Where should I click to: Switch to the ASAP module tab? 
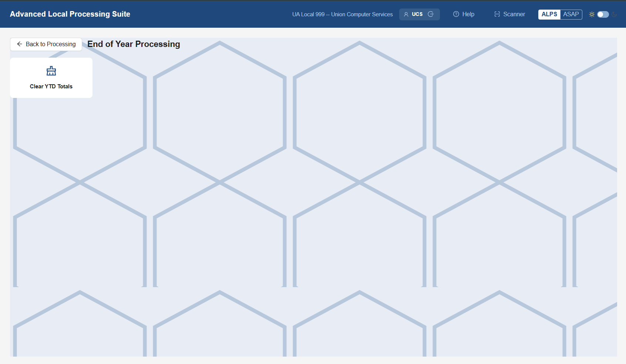pyautogui.click(x=571, y=14)
